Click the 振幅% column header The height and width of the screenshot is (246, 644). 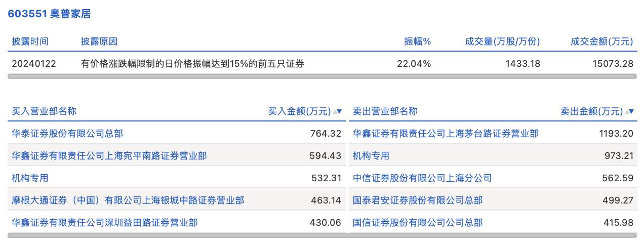coord(417,42)
